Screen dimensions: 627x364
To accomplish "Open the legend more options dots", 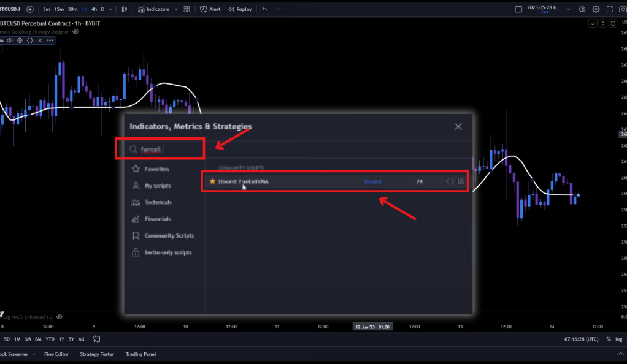I will coord(50,40).
